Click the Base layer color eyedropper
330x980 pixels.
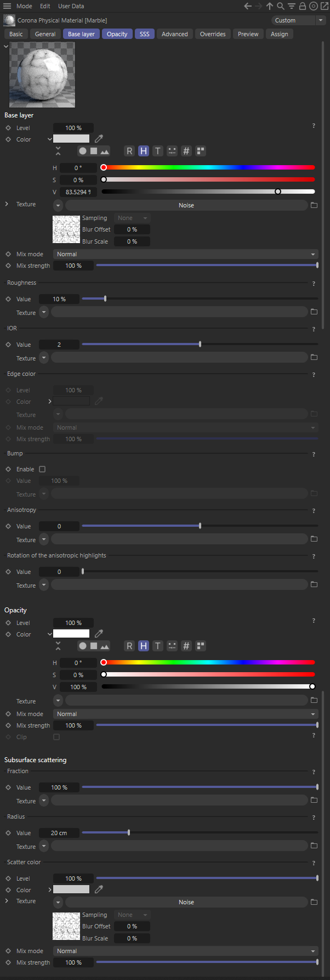coord(99,139)
